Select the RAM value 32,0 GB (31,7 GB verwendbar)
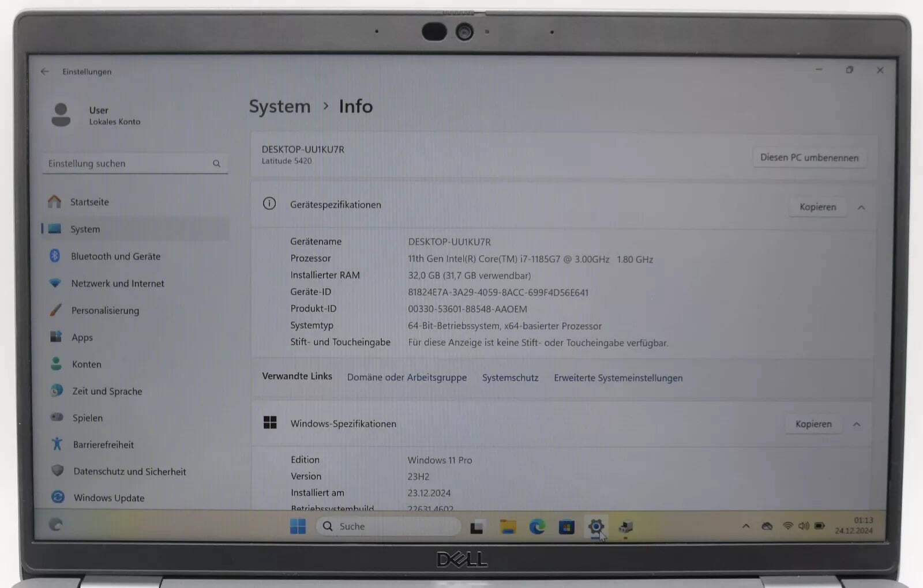923x588 pixels. click(x=469, y=276)
